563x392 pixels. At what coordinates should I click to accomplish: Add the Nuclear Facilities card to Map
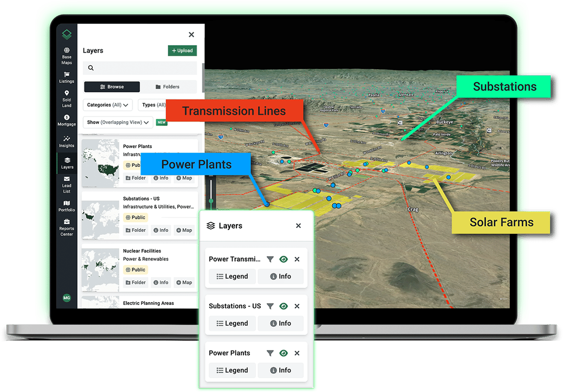click(x=184, y=282)
